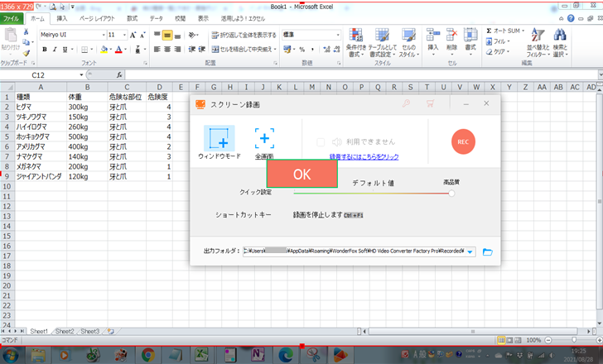Click the Excel Help question mark icon
Viewport: 603px width, 364px height.
click(x=571, y=18)
